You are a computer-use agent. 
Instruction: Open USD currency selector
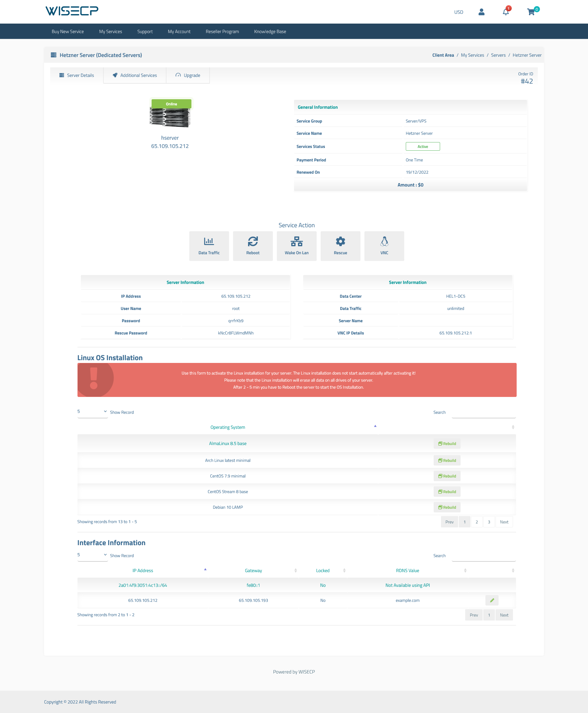tap(459, 12)
